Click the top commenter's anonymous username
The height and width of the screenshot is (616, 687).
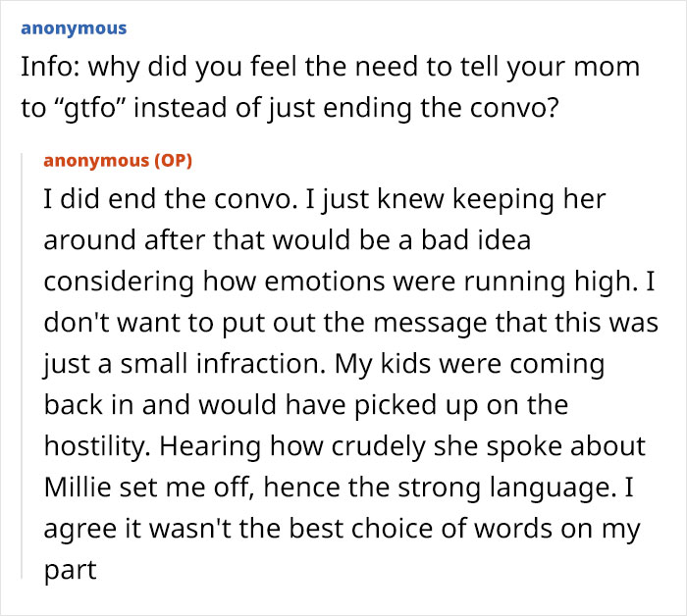click(73, 28)
